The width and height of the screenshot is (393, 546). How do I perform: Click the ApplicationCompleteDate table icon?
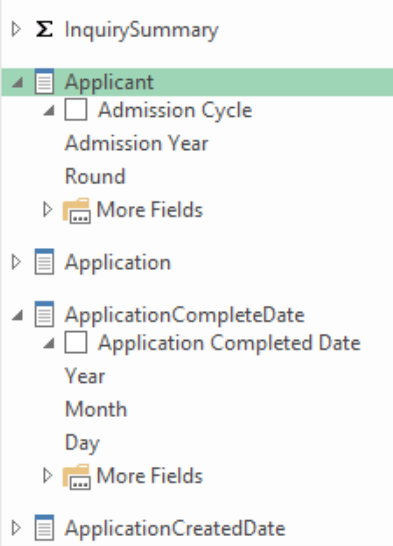[x=44, y=314]
